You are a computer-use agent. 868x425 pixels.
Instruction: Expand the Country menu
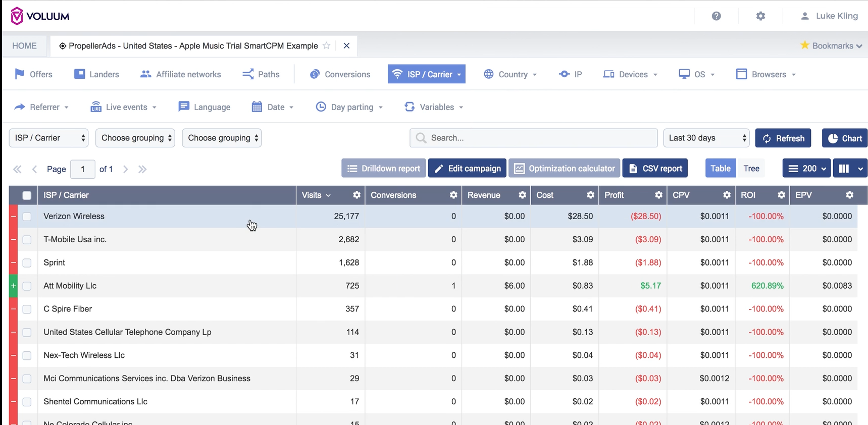coord(510,74)
